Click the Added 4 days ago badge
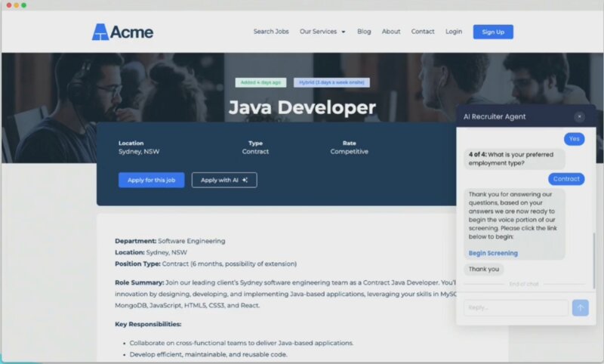Image resolution: width=604 pixels, height=364 pixels. 260,82
